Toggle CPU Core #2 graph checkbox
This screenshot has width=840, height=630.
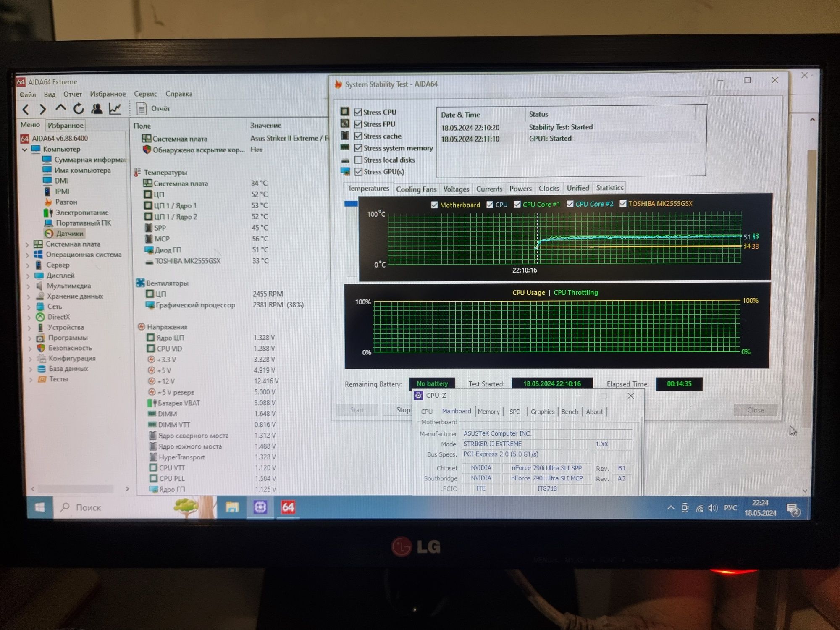[x=570, y=204]
